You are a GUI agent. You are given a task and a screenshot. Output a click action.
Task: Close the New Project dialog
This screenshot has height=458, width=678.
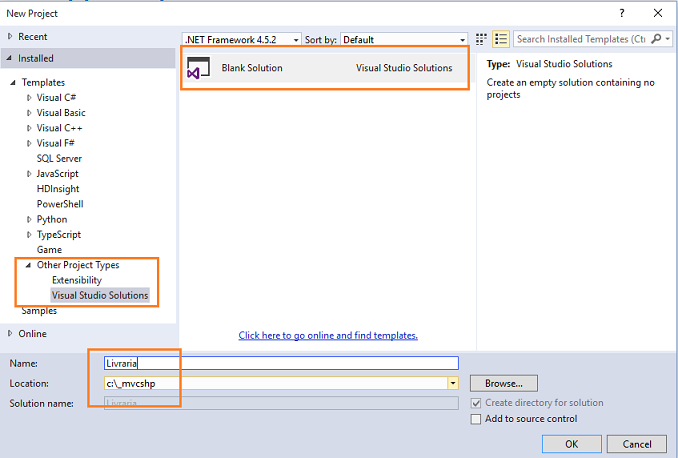coord(658,13)
